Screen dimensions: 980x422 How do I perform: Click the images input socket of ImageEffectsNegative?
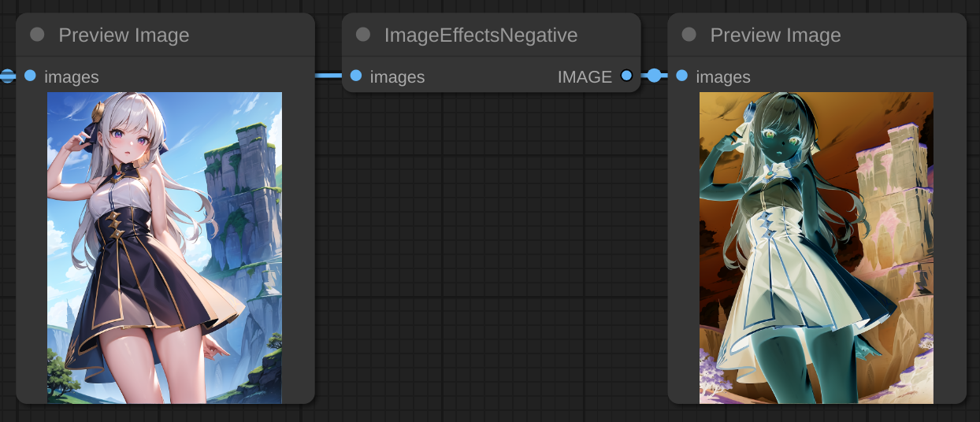tap(356, 76)
